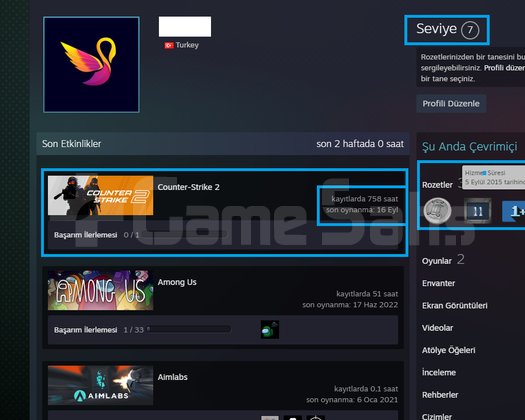Open the Counter-Strike 2 banner image

coord(100,196)
